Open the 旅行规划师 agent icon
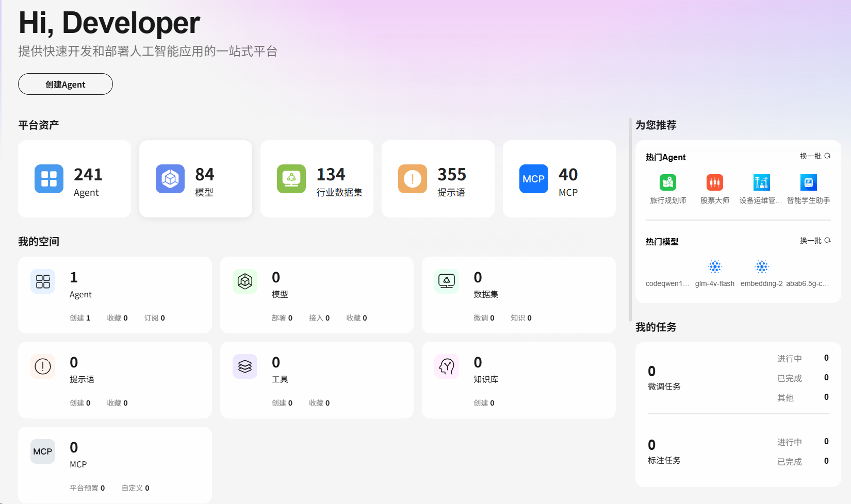851x504 pixels. click(x=668, y=182)
